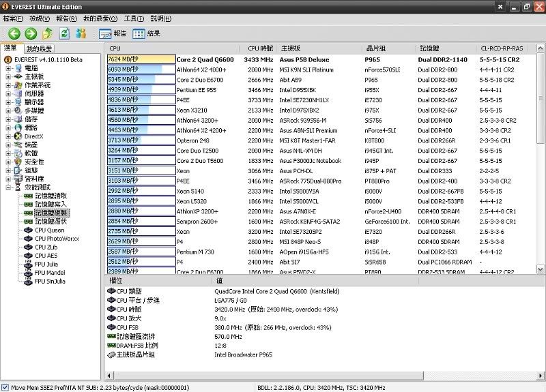The width and height of the screenshot is (546, 392).
Task: Collapse the 效能測試 benchmark tree node
Action: (x=8, y=187)
